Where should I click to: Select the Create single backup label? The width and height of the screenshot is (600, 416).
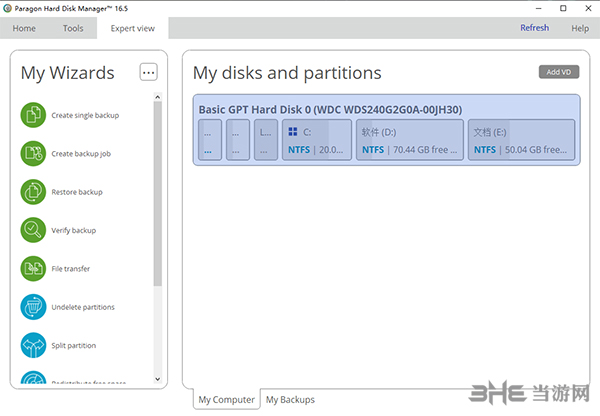85,115
